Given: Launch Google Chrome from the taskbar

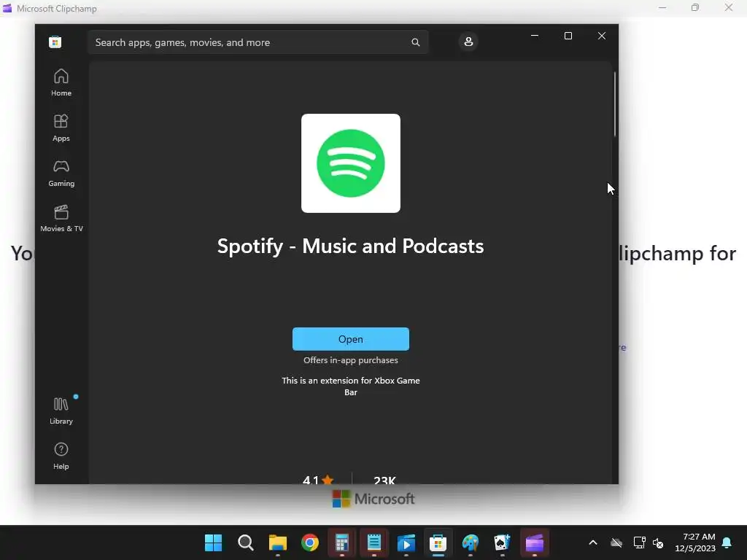Looking at the screenshot, I should point(309,542).
